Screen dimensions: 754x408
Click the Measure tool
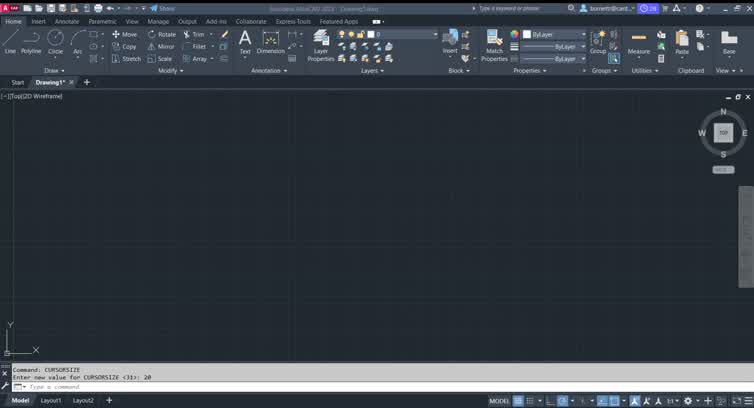click(639, 41)
